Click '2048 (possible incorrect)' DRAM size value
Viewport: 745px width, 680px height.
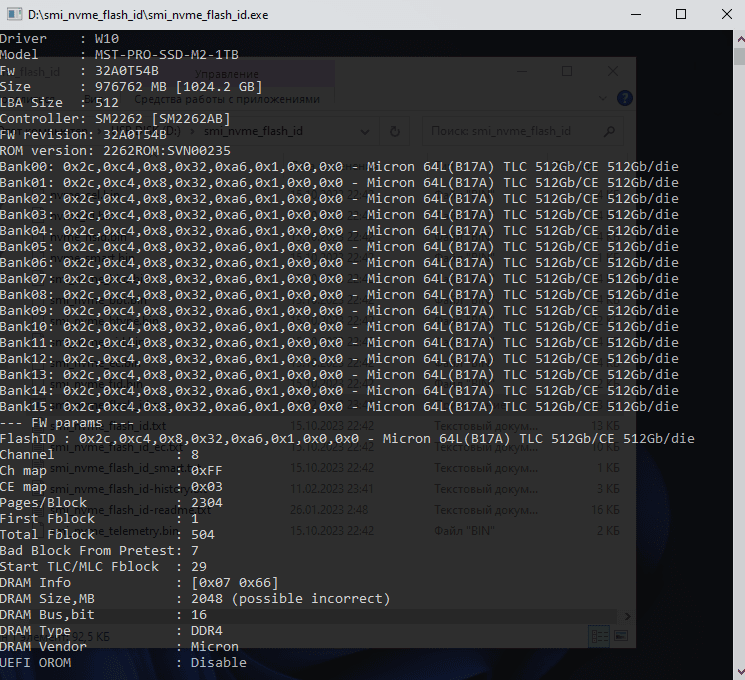[290, 599]
